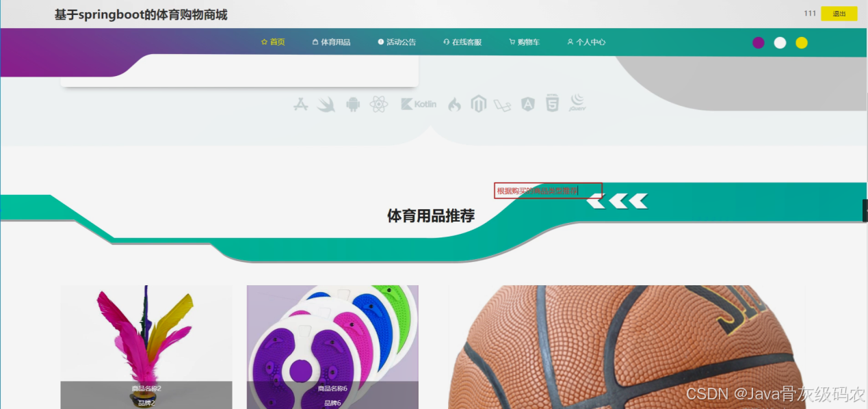Click the CodeIgniter flame icon
Viewport: 868px width, 409px height.
(454, 104)
